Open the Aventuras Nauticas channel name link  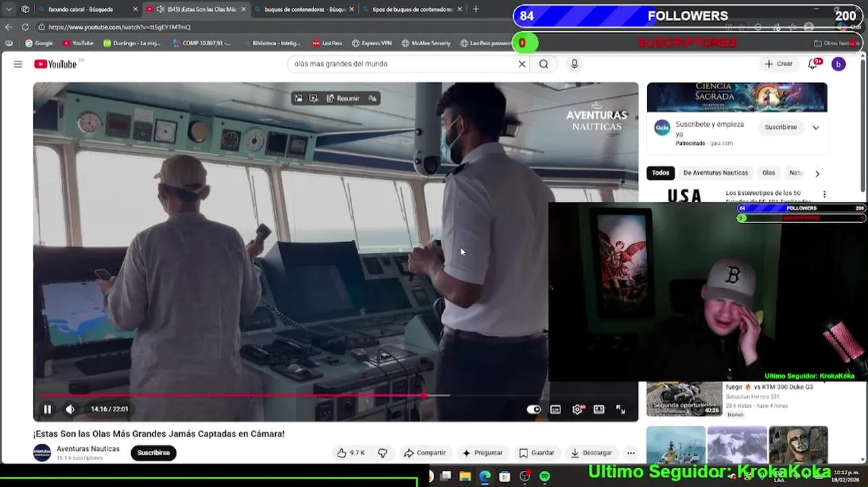click(x=88, y=449)
